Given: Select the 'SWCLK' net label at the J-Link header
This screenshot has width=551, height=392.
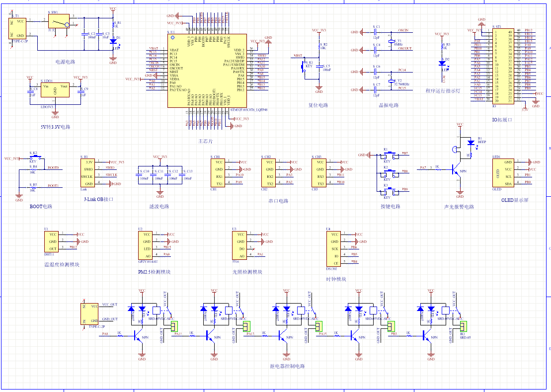Looking at the screenshot, I should (x=111, y=174).
